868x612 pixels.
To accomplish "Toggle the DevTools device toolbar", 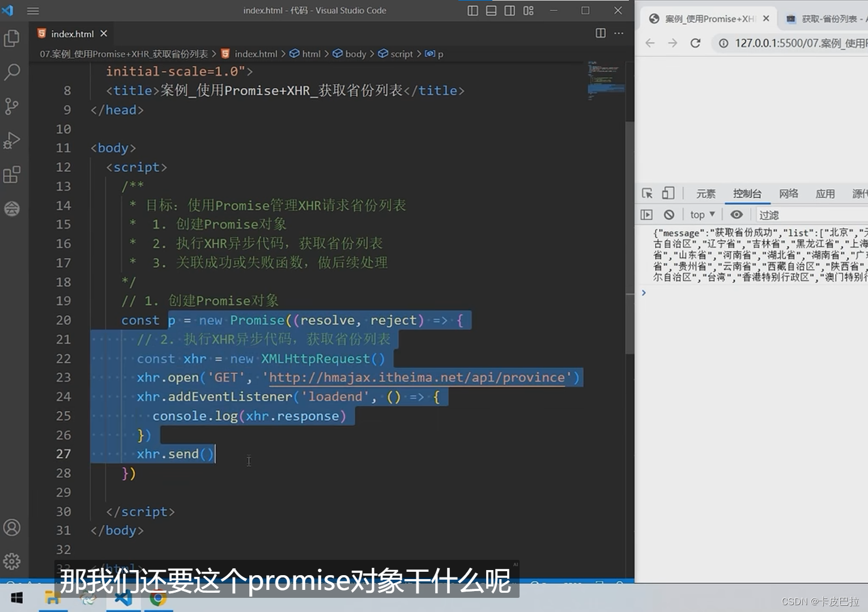I will [668, 193].
